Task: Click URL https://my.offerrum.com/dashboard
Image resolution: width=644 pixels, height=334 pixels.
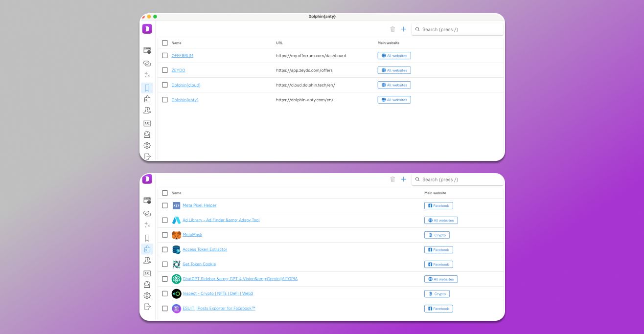Action: coord(311,56)
